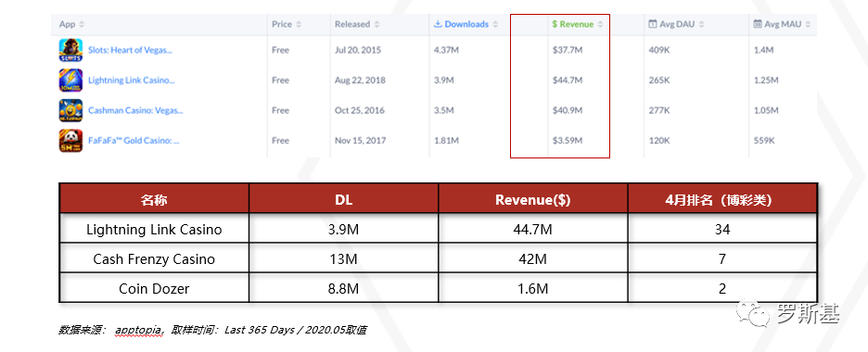Open the Slots: Heart of Vegas link
This screenshot has height=352, width=868.
point(130,50)
